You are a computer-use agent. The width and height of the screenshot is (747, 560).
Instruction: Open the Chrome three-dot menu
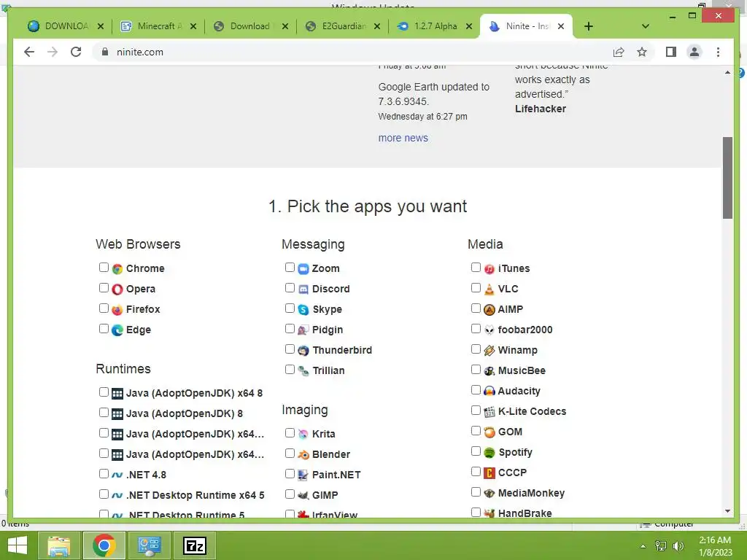point(718,52)
